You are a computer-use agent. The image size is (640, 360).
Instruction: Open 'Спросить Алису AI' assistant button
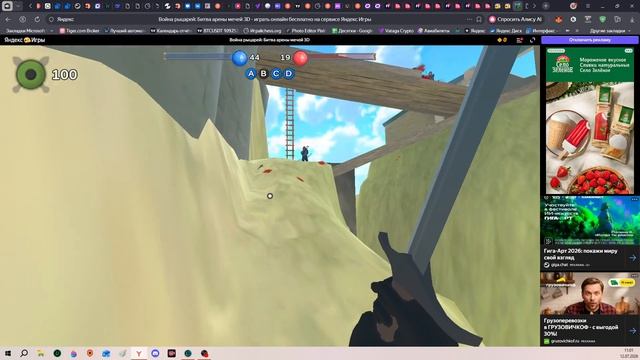pos(516,19)
